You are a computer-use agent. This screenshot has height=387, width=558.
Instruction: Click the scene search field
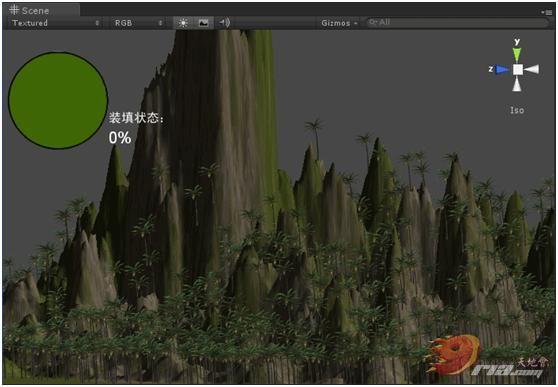point(458,22)
